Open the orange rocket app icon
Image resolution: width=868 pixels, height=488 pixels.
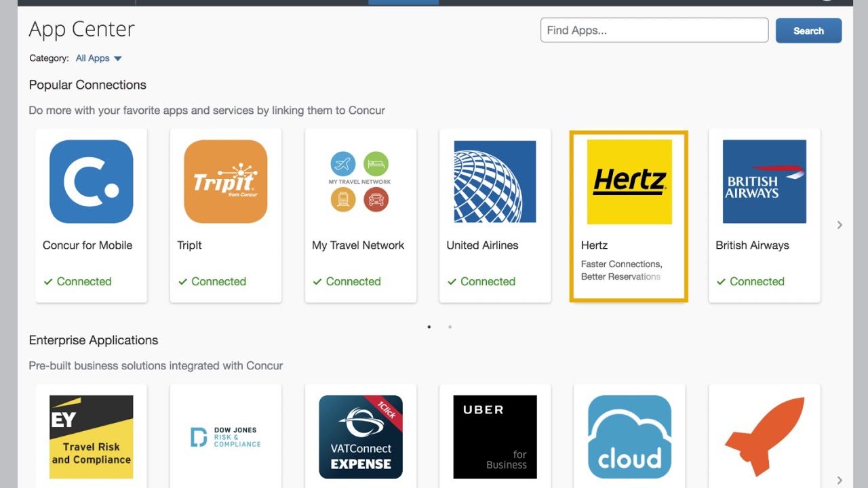[x=764, y=437]
